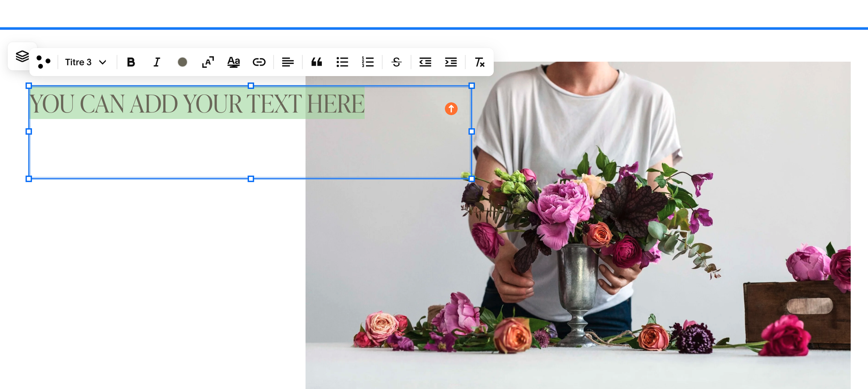868x389 pixels.
Task: Apply blockquote formatting
Action: (316, 62)
